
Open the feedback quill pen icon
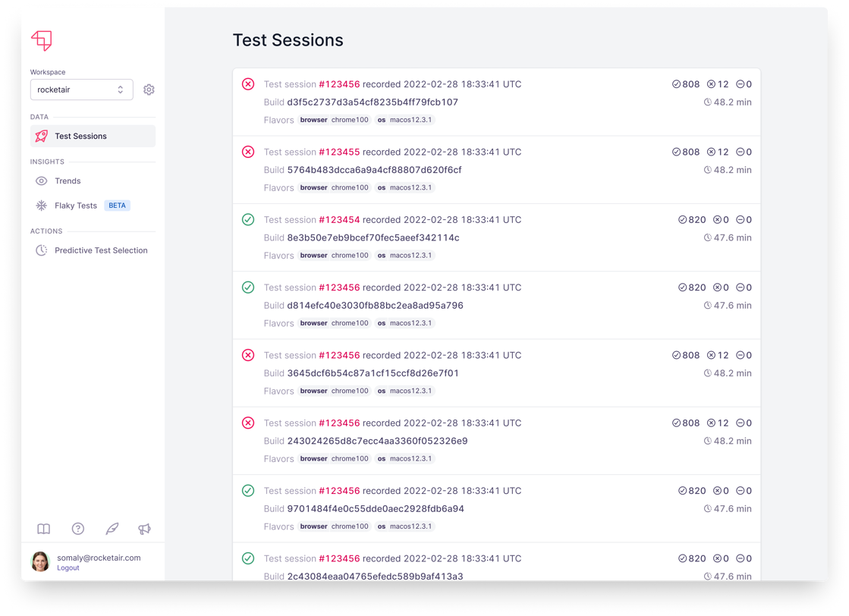[112, 529]
